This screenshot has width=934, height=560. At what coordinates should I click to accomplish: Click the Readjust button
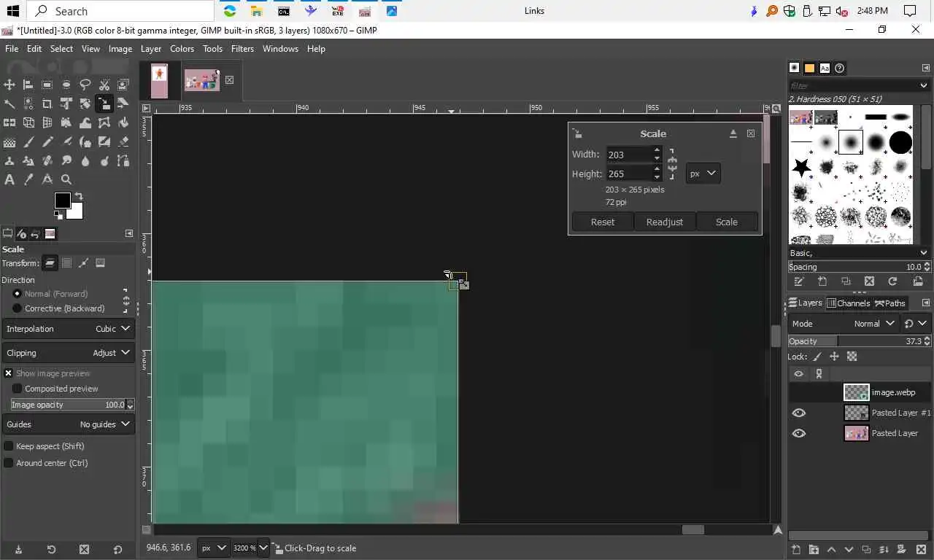coord(665,222)
